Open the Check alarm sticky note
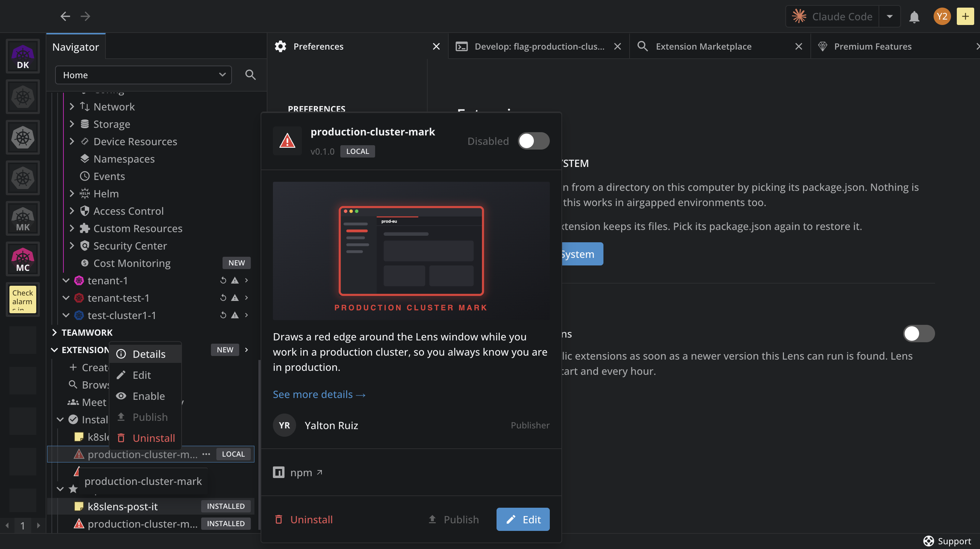Screen dimensions: 980x549 (x=23, y=299)
